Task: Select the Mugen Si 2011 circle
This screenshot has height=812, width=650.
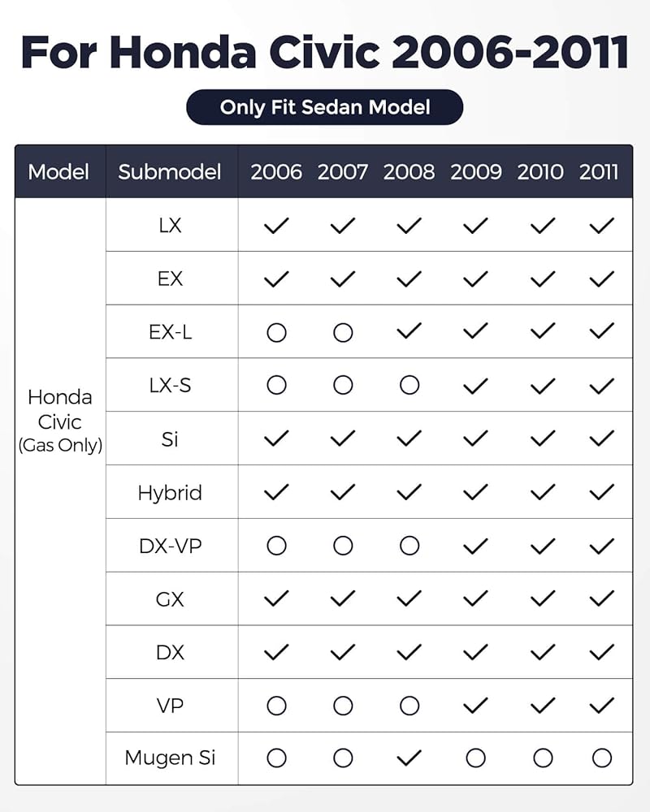Action: tap(602, 758)
